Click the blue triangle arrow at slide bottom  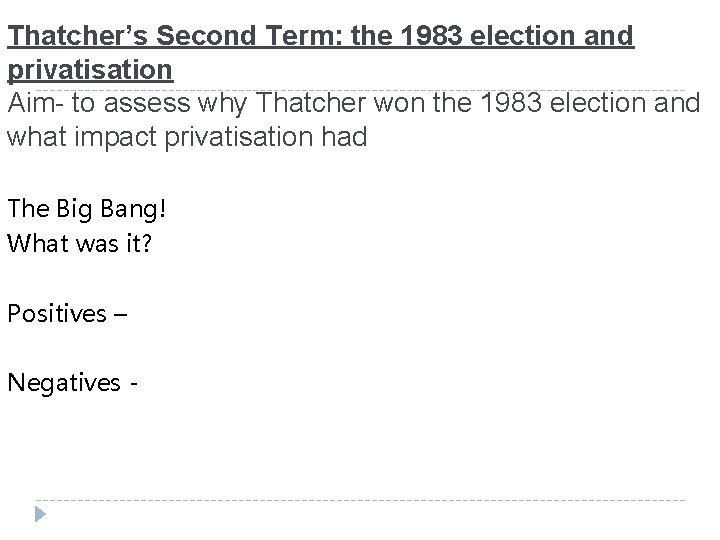(x=40, y=515)
